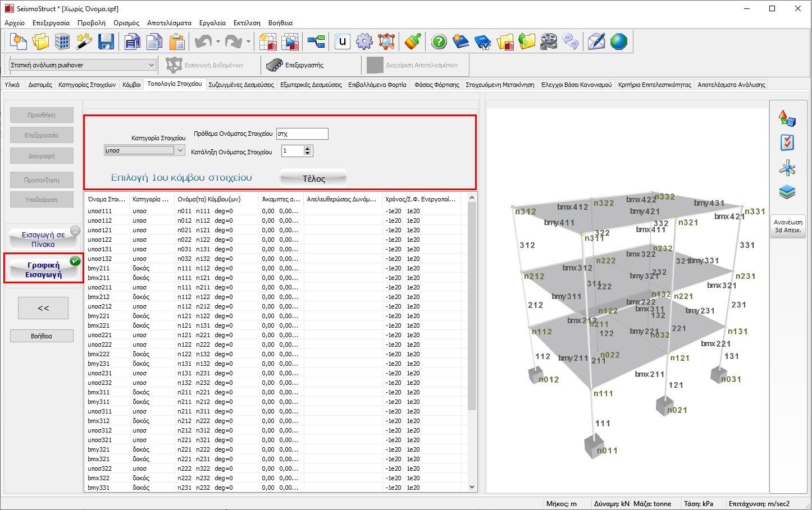
Task: Open the gear settings icon in toolbar
Action: [x=364, y=42]
